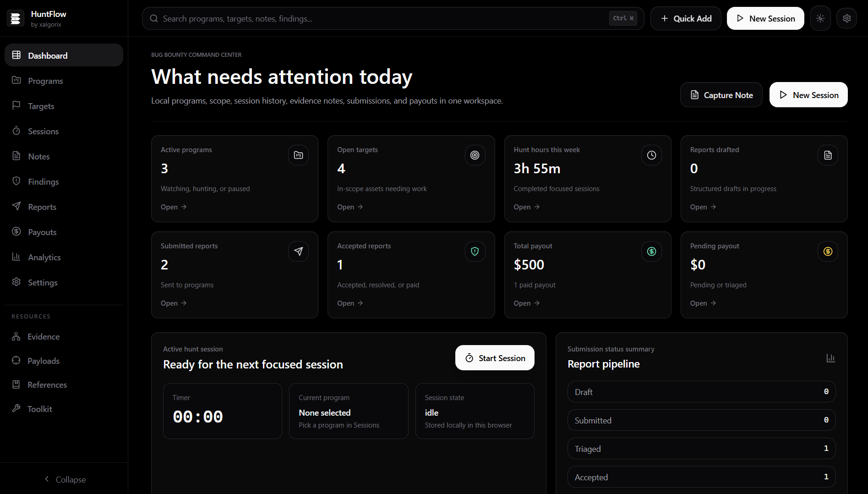This screenshot has width=868, height=494.
Task: Open References resource in sidebar
Action: click(x=64, y=385)
